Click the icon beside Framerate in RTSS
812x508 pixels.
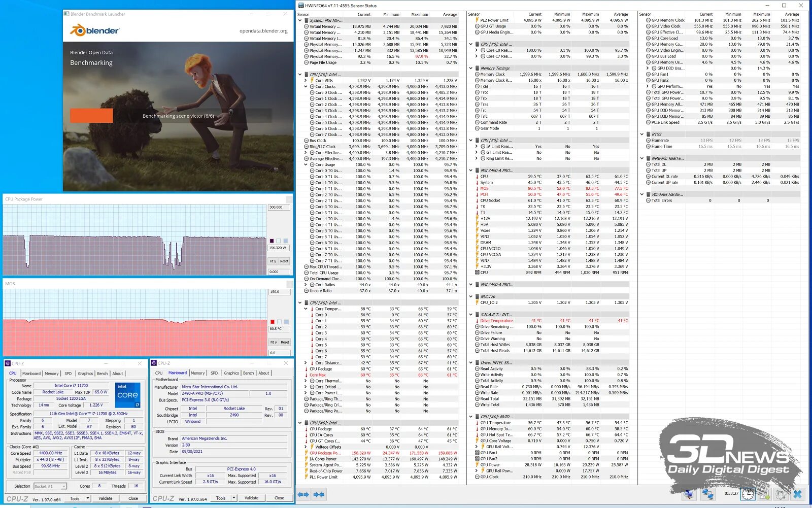[648, 141]
